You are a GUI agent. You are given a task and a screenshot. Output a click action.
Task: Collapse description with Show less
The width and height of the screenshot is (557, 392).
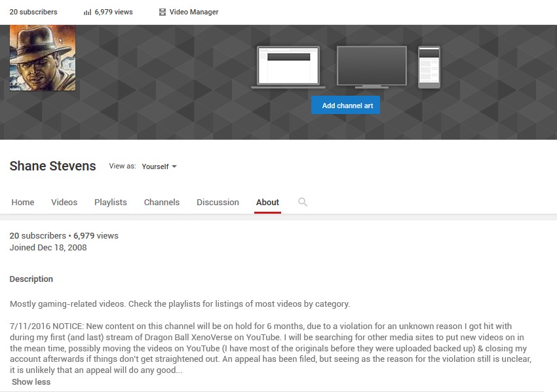coord(31,382)
